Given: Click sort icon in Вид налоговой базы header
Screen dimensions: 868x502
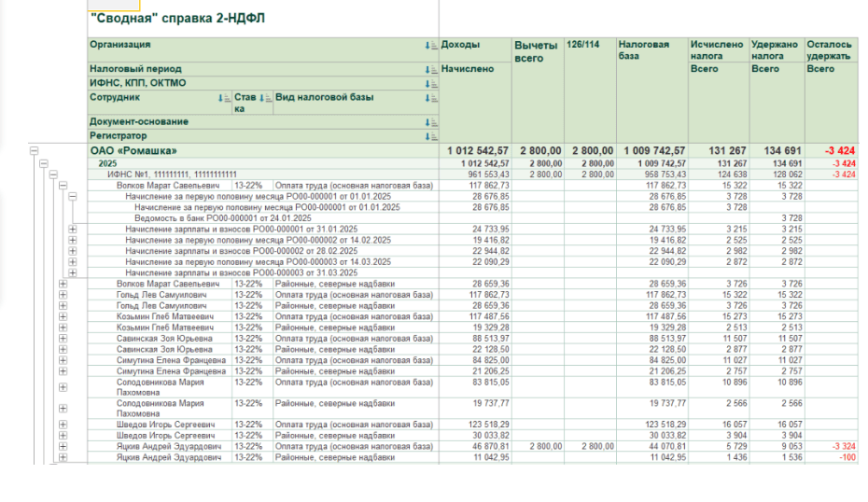Looking at the screenshot, I should (431, 98).
